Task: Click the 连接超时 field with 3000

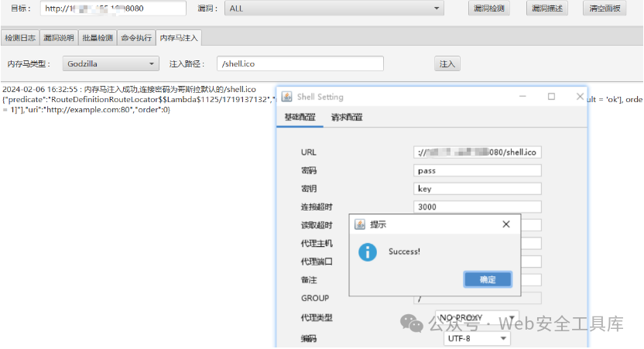Action: pyautogui.click(x=478, y=207)
